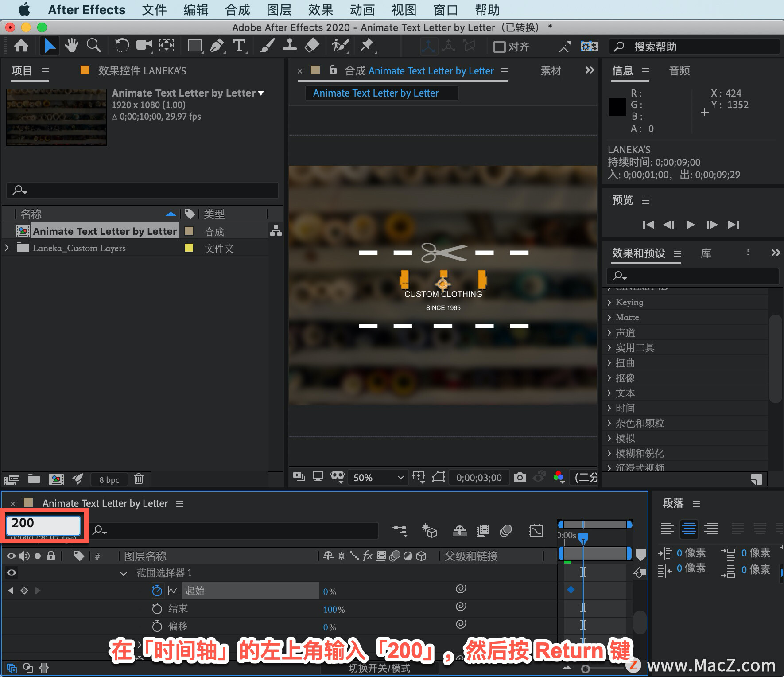
Task: Switch to the 素材 viewer tab
Action: pos(551,71)
